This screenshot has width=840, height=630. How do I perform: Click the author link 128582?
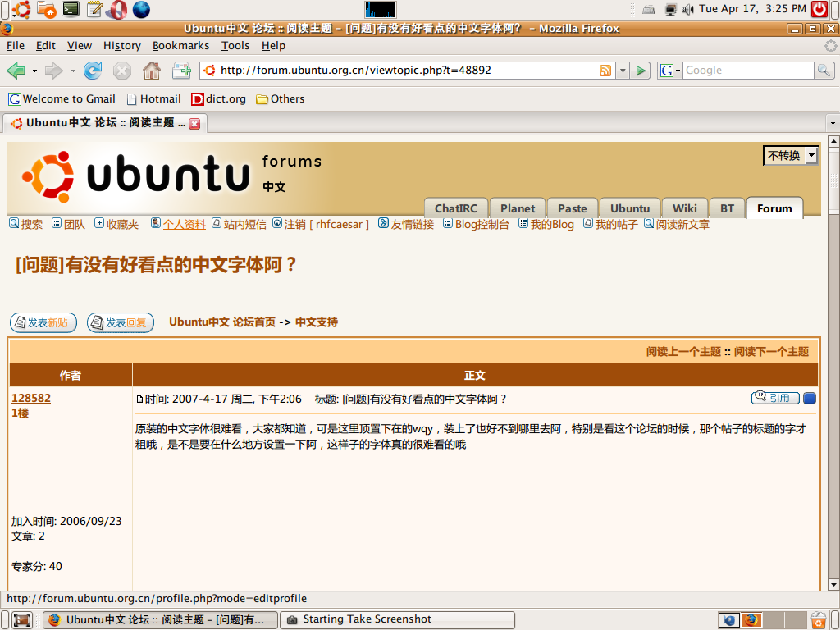pyautogui.click(x=31, y=398)
